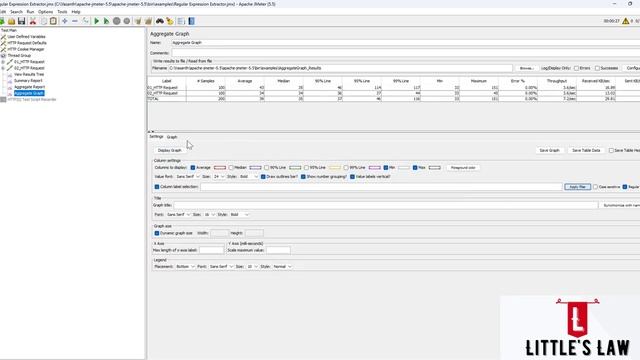Image resolution: width=640 pixels, height=360 pixels.
Task: Collapse all tree nodes with the minus icon
Action: click(75, 21)
